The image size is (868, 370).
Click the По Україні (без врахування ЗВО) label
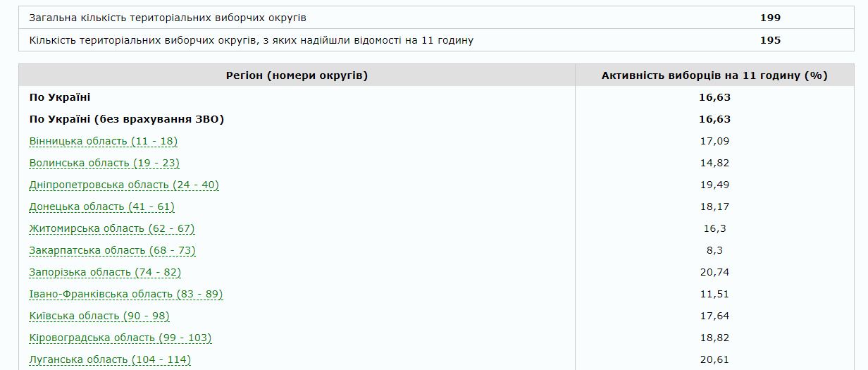click(127, 119)
